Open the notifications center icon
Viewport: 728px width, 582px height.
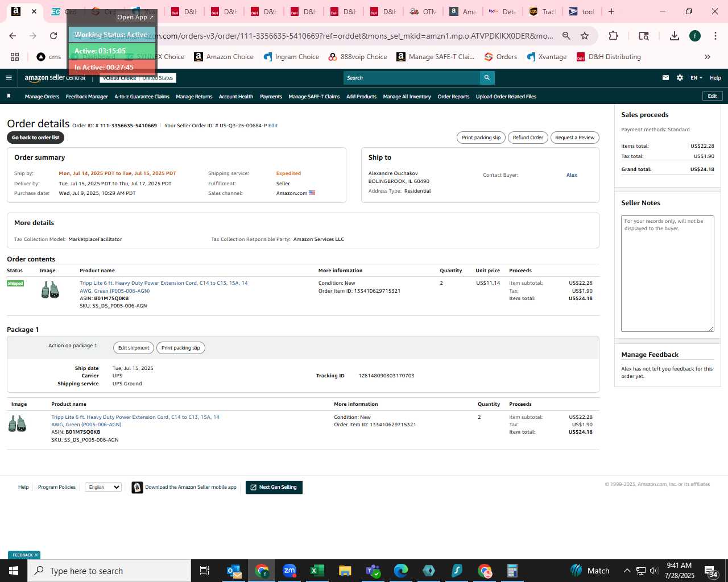click(x=711, y=571)
